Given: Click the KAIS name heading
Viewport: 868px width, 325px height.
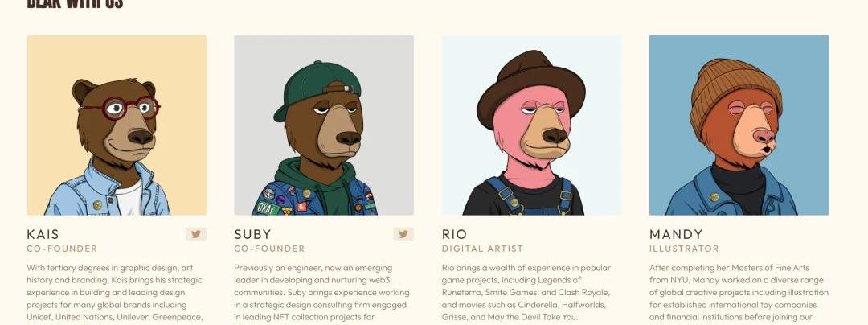Looking at the screenshot, I should click(43, 234).
